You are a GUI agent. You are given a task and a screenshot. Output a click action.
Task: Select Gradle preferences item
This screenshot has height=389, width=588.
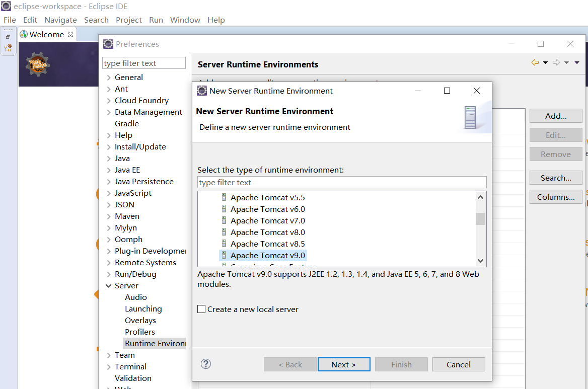(127, 124)
